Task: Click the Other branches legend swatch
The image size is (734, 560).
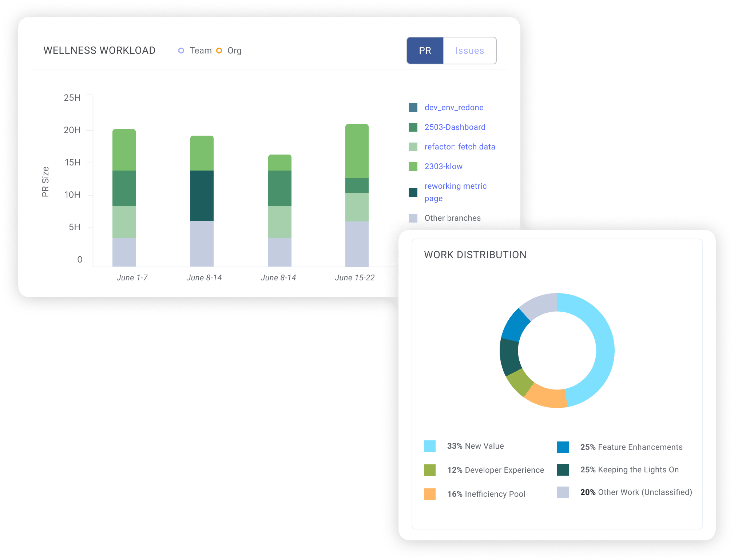Action: (413, 218)
